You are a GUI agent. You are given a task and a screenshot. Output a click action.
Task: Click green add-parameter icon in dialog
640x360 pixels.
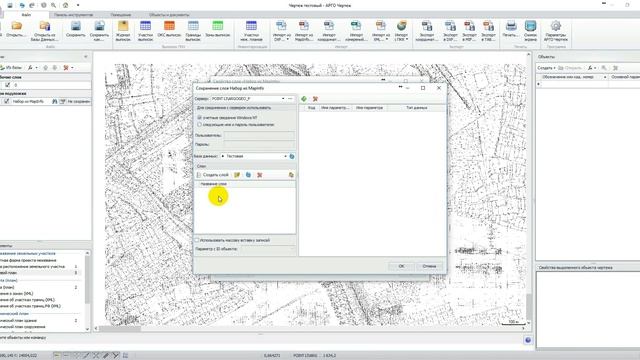point(304,99)
